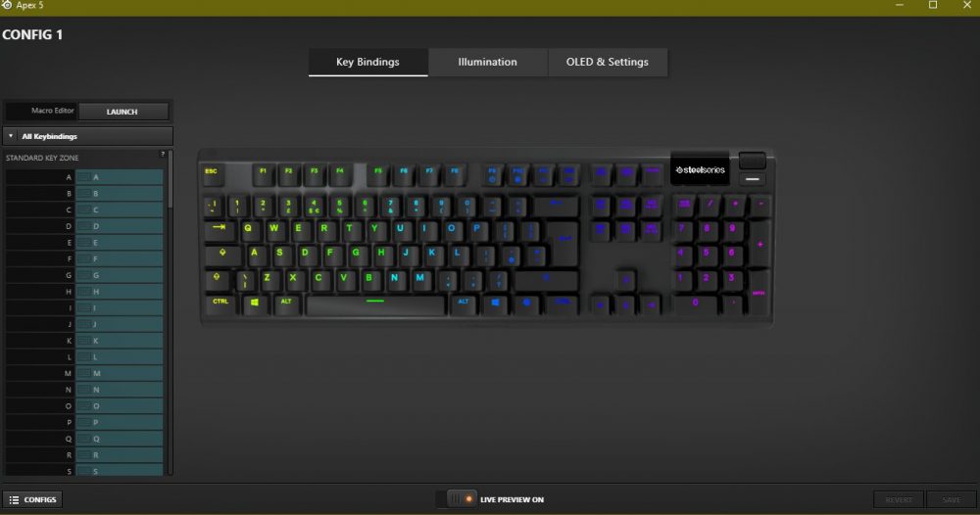Click the Save button

pyautogui.click(x=951, y=499)
